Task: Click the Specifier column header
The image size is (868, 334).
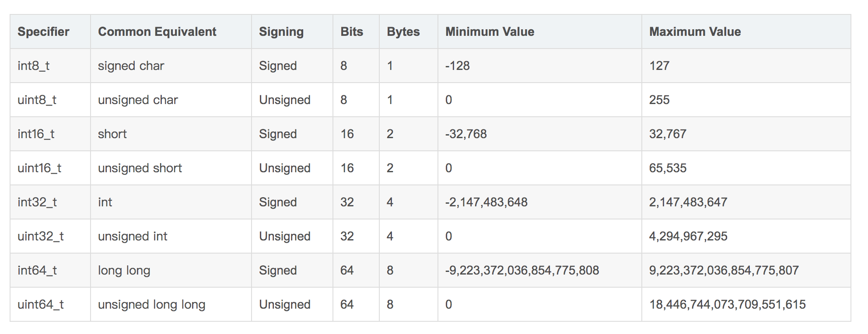Action: 43,32
